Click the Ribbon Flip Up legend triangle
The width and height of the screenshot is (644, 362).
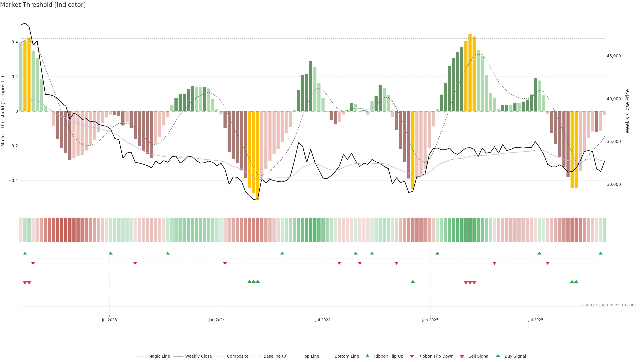pos(367,356)
